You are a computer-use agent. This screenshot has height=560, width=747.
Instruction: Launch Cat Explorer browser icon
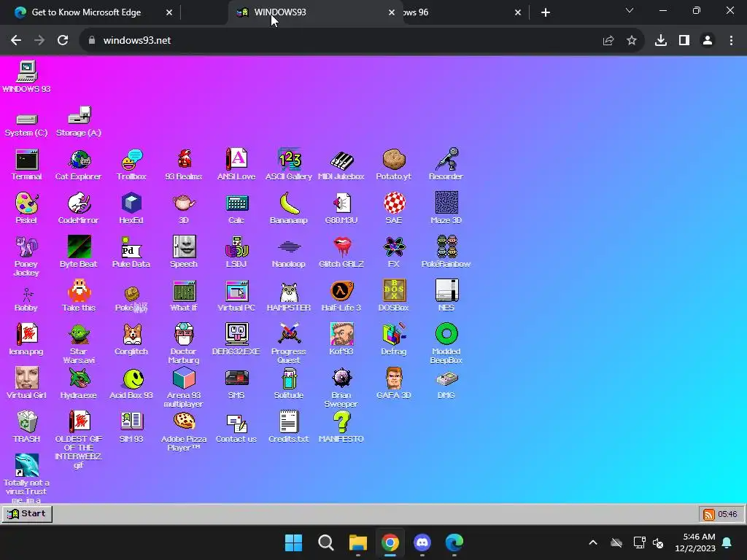tap(79, 165)
